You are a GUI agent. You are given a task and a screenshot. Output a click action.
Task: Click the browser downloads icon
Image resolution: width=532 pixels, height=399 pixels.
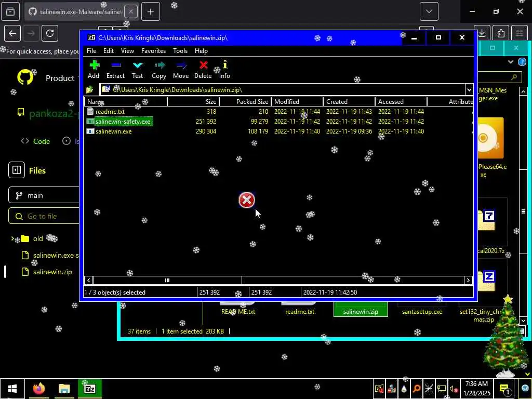pos(482,33)
